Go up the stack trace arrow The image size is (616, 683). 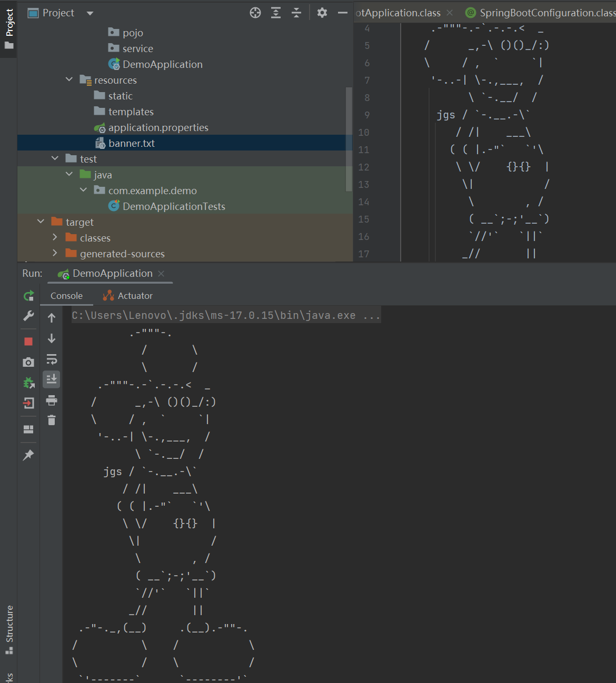(x=52, y=318)
